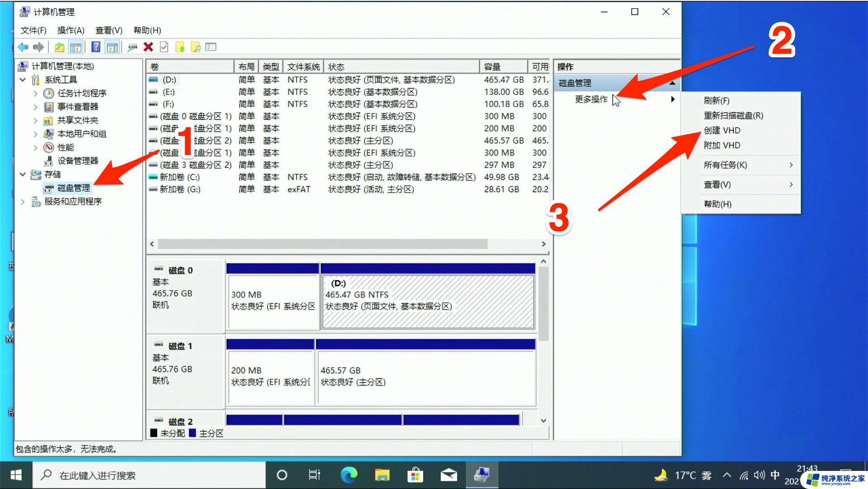
Task: Open the 操作(A) menu
Action: (71, 30)
